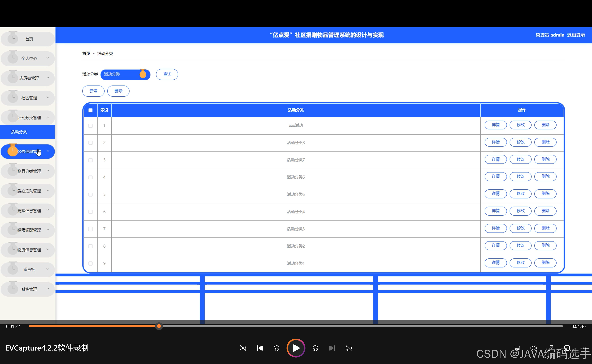Click 删除 for row 活动分类3
This screenshot has height=364, width=592.
point(546,228)
